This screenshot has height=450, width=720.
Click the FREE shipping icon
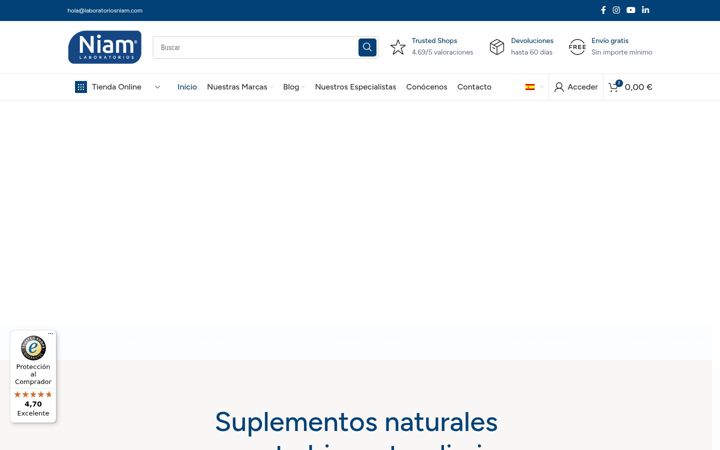tap(577, 47)
